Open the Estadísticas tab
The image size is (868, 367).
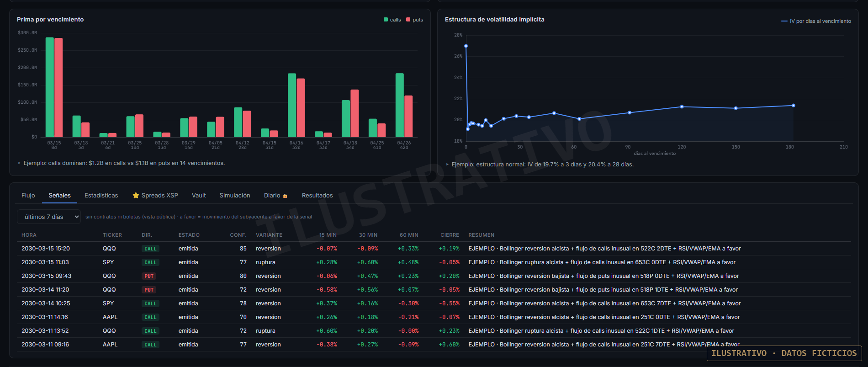point(101,196)
